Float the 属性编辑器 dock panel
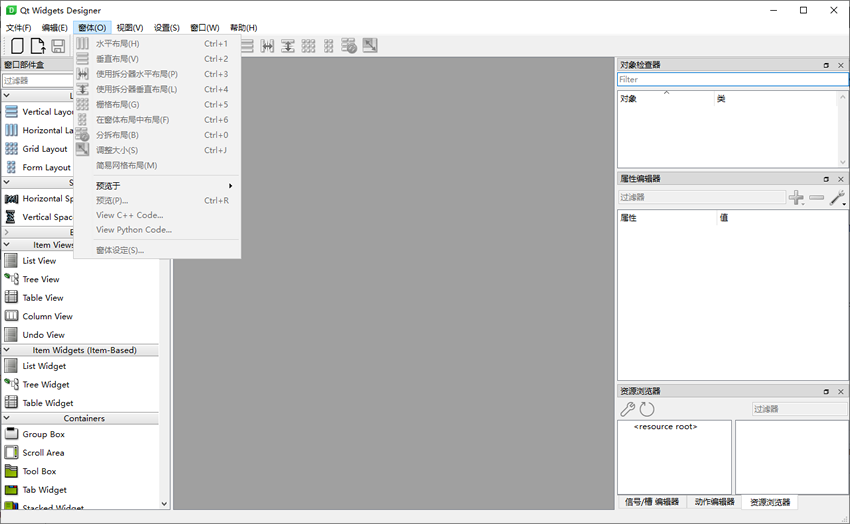This screenshot has height=524, width=850. [826, 179]
